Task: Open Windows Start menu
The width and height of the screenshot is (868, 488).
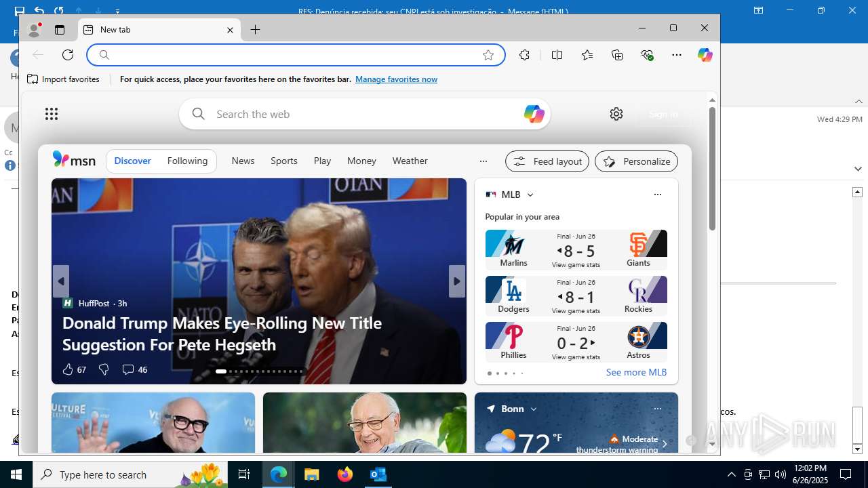Action: click(16, 474)
